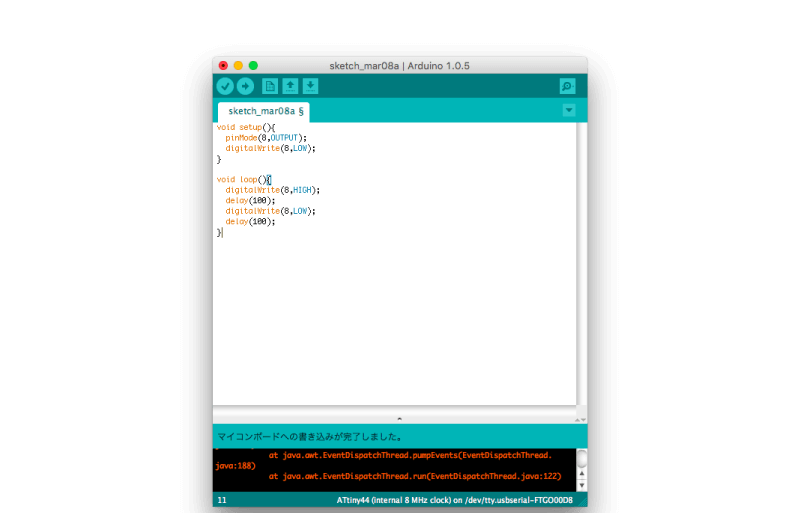Click the pinMode(8,OUTPUT); line
The height and width of the screenshot is (513, 800).
point(266,138)
